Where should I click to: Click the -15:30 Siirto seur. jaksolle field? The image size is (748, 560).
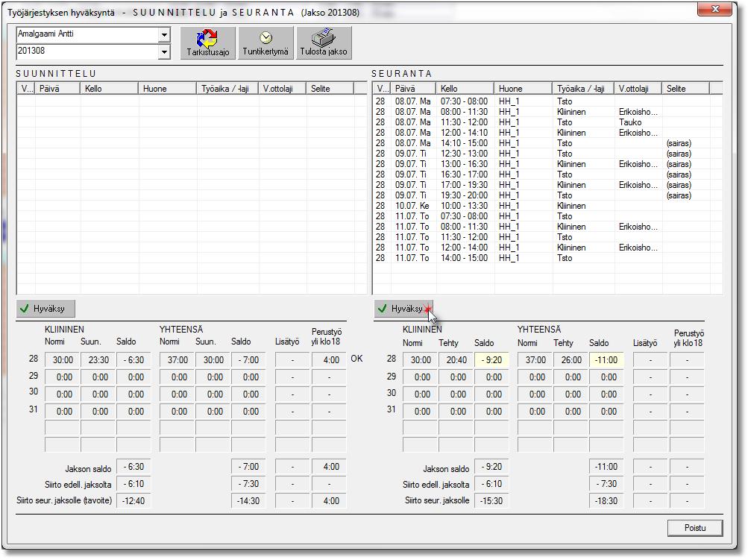coord(491,501)
